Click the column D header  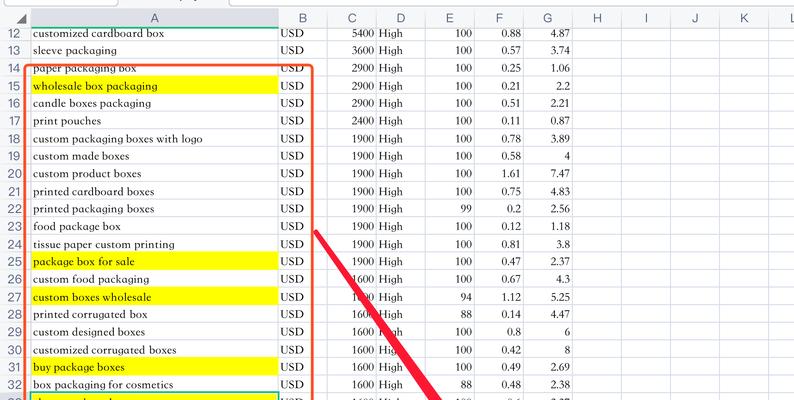400,17
